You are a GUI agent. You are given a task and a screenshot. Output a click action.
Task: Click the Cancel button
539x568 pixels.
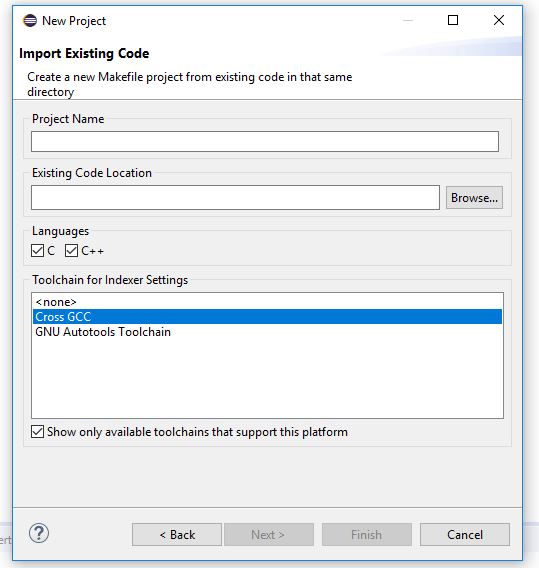(x=465, y=534)
